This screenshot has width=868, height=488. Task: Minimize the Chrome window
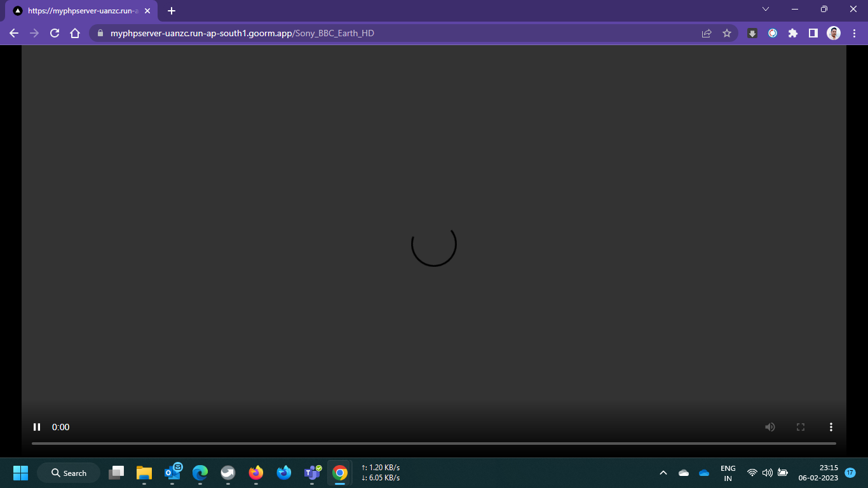click(x=795, y=10)
